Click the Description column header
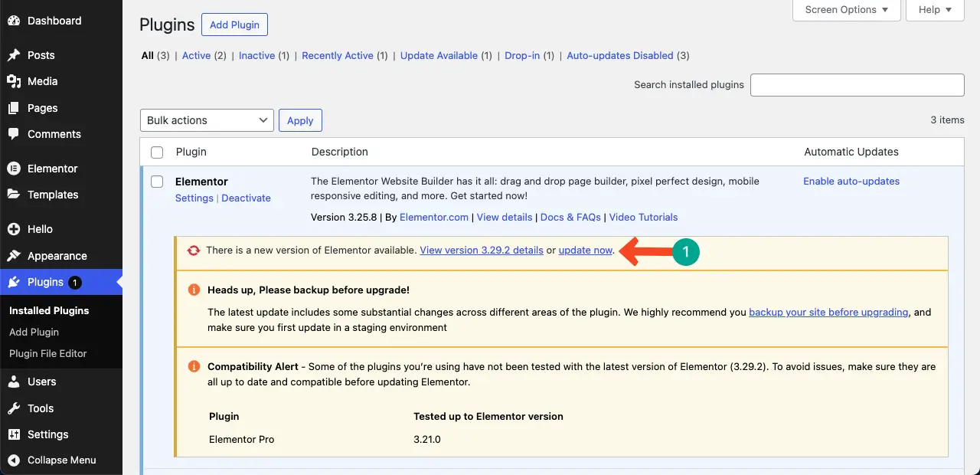Screen dimensions: 980x475 (340, 152)
